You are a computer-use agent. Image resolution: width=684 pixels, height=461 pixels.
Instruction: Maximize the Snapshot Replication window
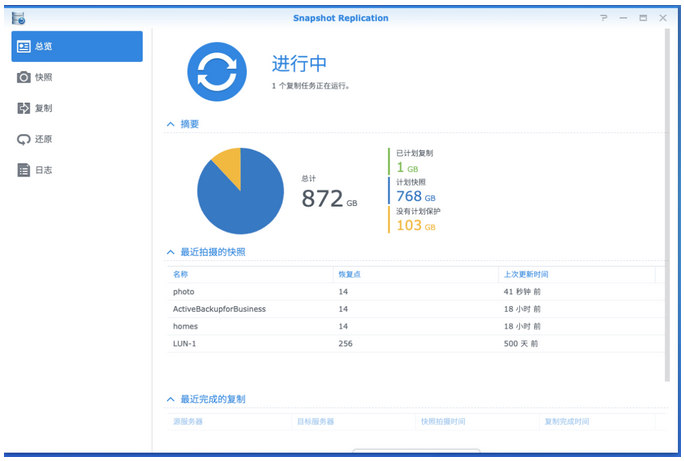coord(643,18)
